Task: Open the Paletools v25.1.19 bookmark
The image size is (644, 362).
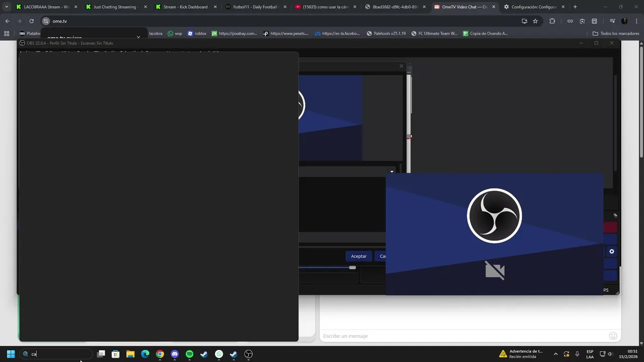Action: pyautogui.click(x=386, y=34)
